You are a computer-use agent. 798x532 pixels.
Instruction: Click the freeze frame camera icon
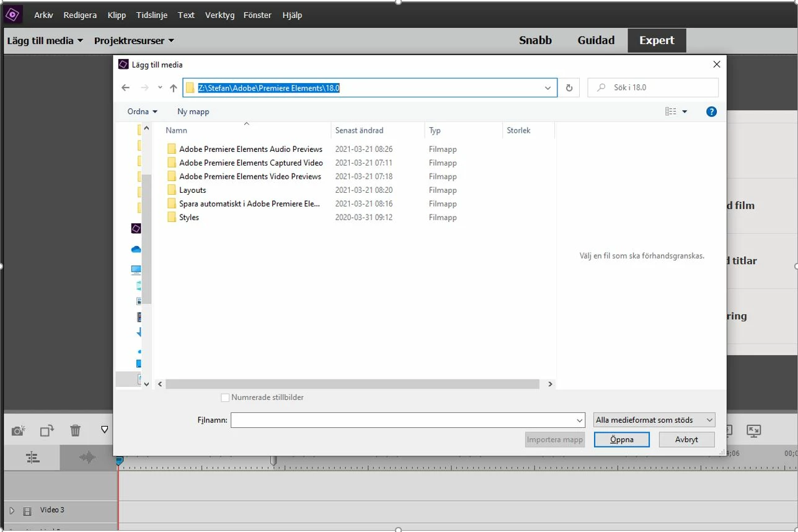coord(19,430)
